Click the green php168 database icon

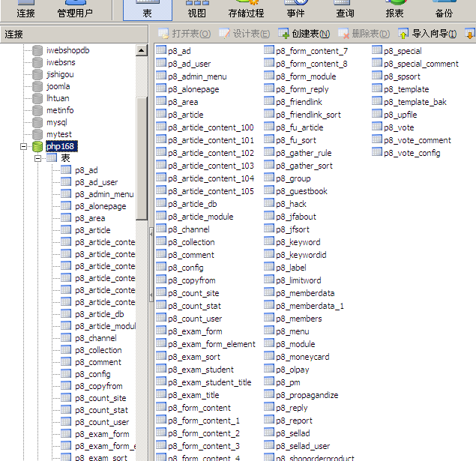click(37, 146)
